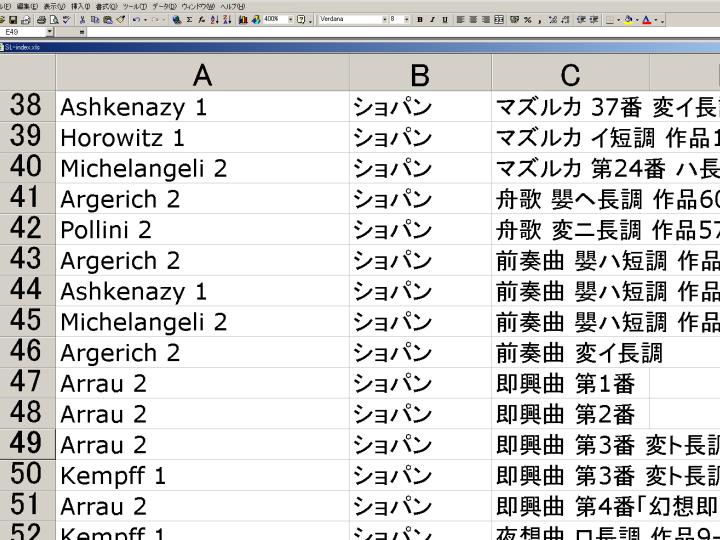Viewport: 720px width, 540px height.
Task: Open the font size dropdown
Action: click(x=406, y=19)
